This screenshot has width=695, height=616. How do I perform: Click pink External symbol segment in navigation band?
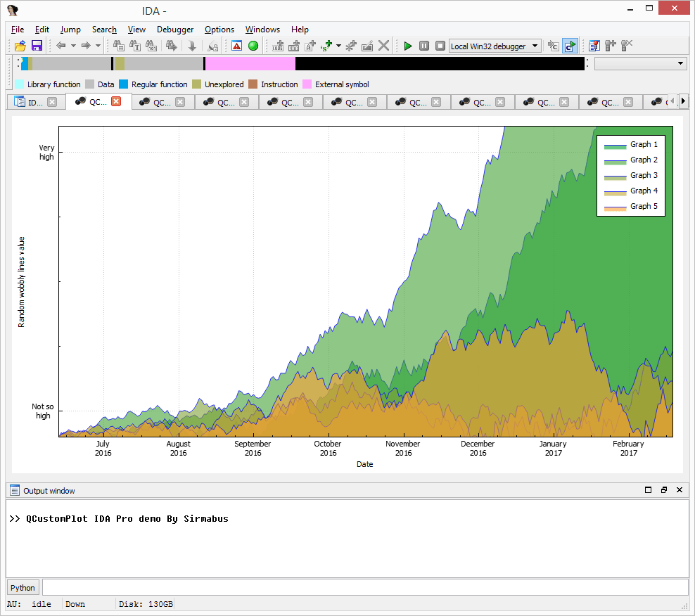(x=250, y=64)
